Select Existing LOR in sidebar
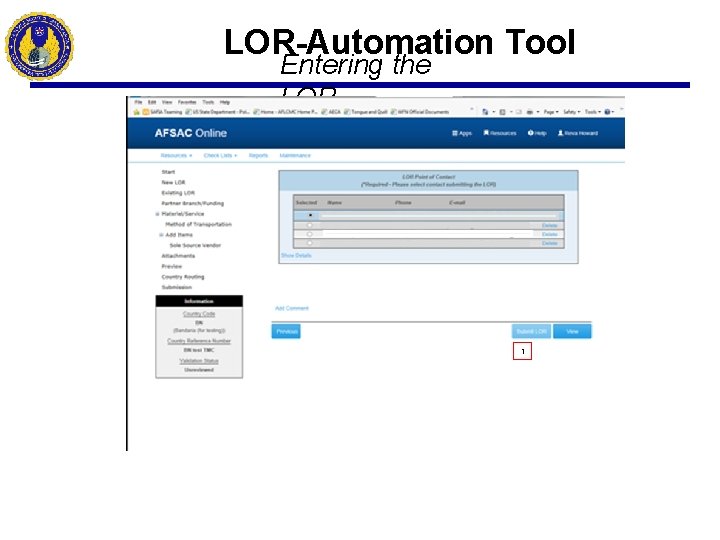The image size is (720, 540). [178, 193]
